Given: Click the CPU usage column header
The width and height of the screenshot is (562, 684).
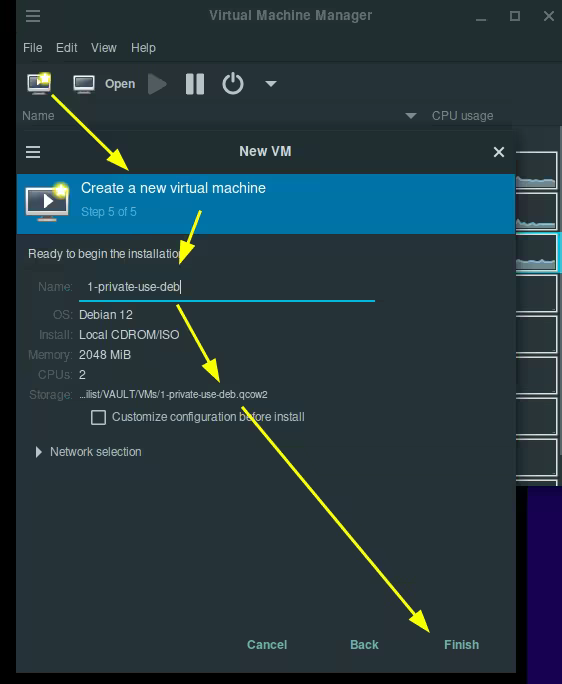Looking at the screenshot, I should [x=463, y=116].
